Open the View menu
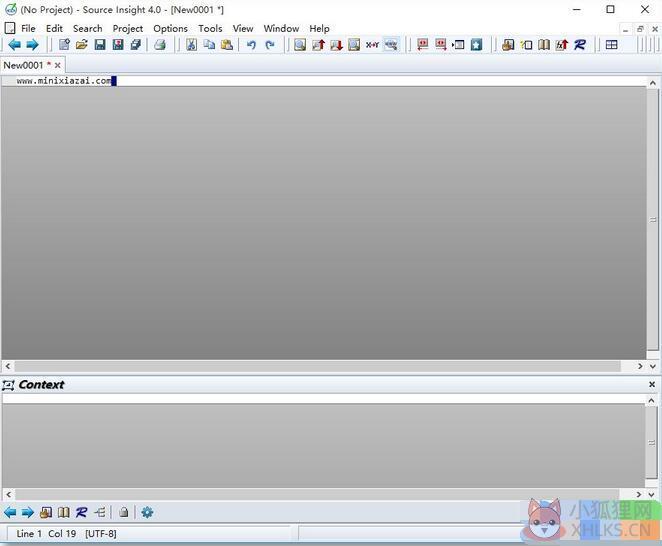662x546 pixels. (x=243, y=28)
